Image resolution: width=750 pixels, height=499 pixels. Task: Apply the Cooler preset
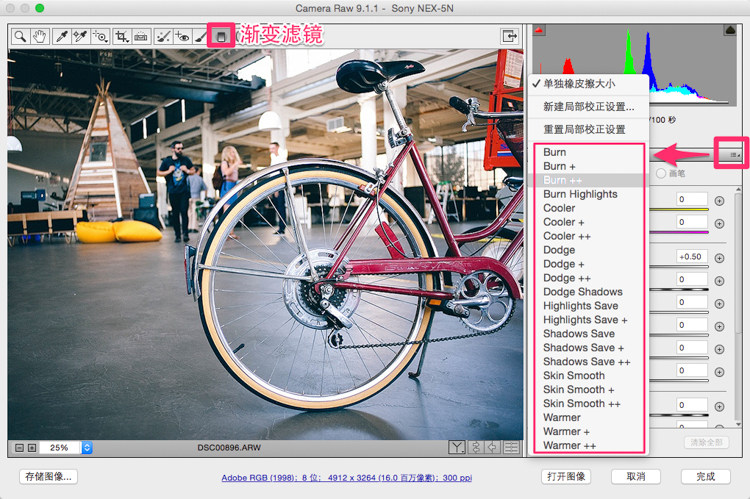point(589,208)
